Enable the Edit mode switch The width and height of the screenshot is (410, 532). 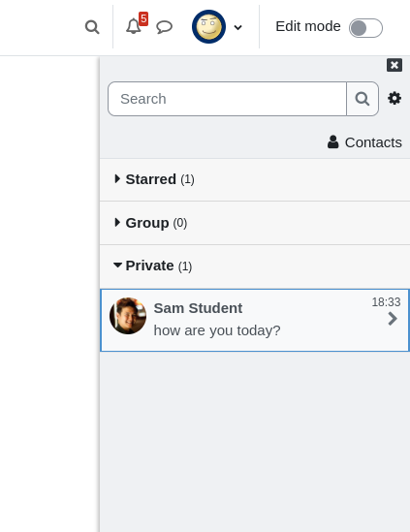click(365, 28)
